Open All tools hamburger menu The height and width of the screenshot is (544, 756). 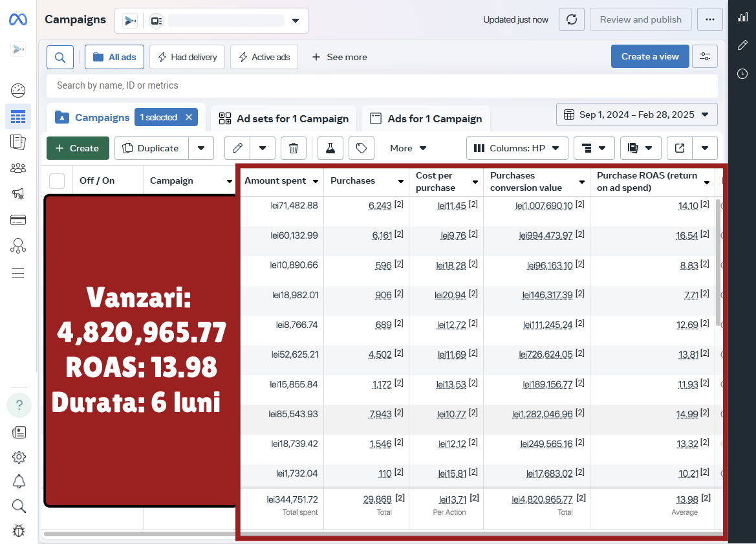click(x=18, y=273)
